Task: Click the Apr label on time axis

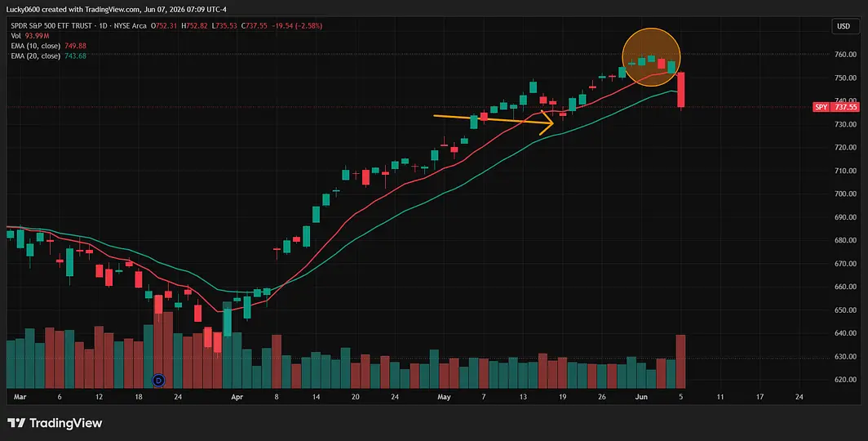Action: (237, 397)
